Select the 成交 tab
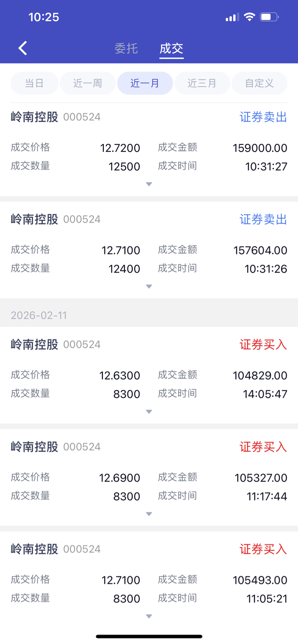 [171, 48]
